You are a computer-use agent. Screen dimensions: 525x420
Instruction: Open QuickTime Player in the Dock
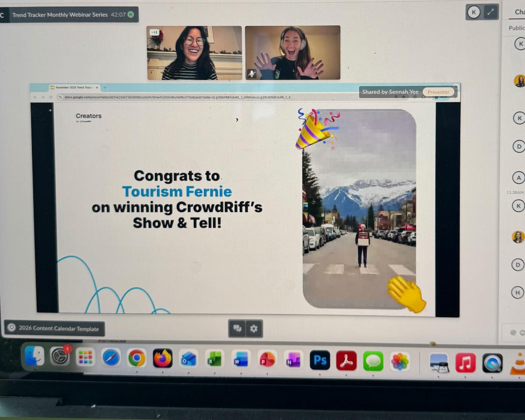tap(493, 364)
